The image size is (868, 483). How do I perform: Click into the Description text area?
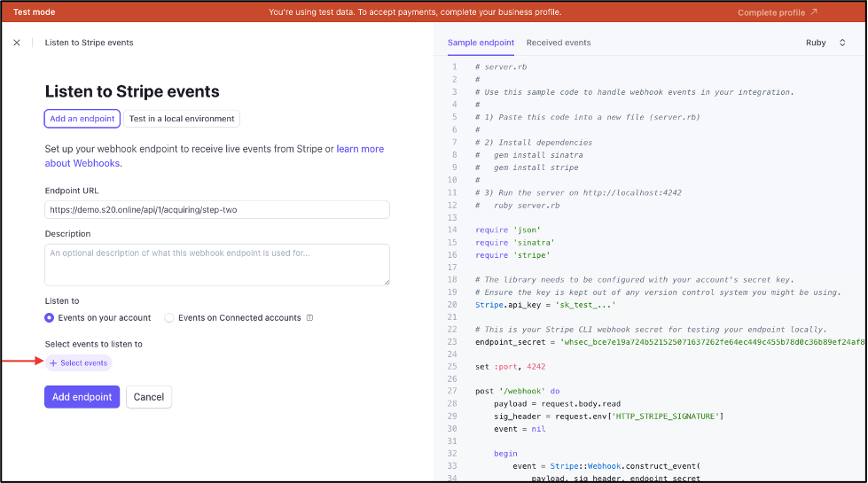tap(217, 265)
